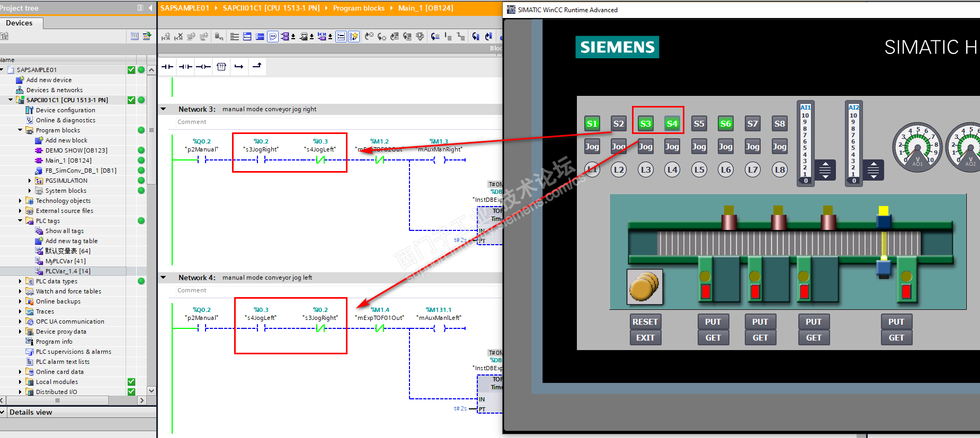The image size is (980, 438).
Task: Click SAPCII01C1 CPU in the breadcrumb
Action: (271, 8)
